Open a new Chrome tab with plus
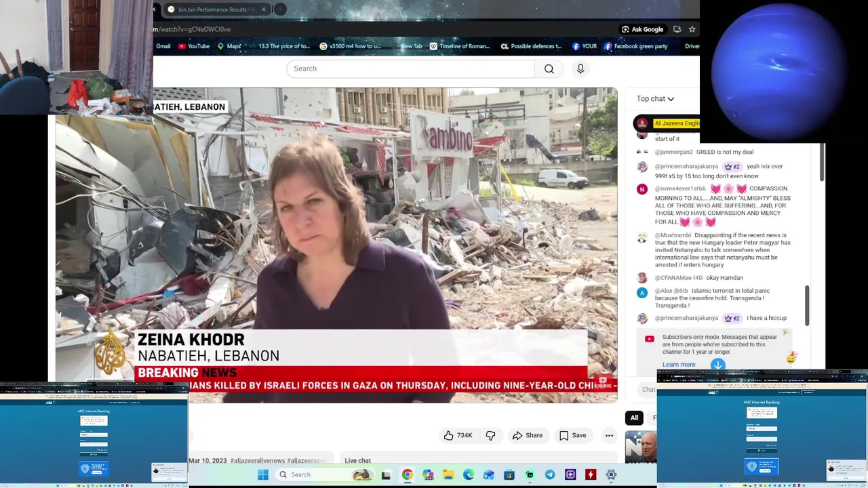Screen dimensions: 868x488 pos(280,9)
